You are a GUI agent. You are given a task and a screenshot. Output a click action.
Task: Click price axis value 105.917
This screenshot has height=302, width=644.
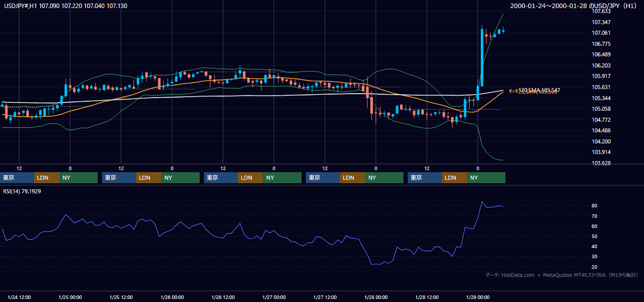(x=602, y=76)
